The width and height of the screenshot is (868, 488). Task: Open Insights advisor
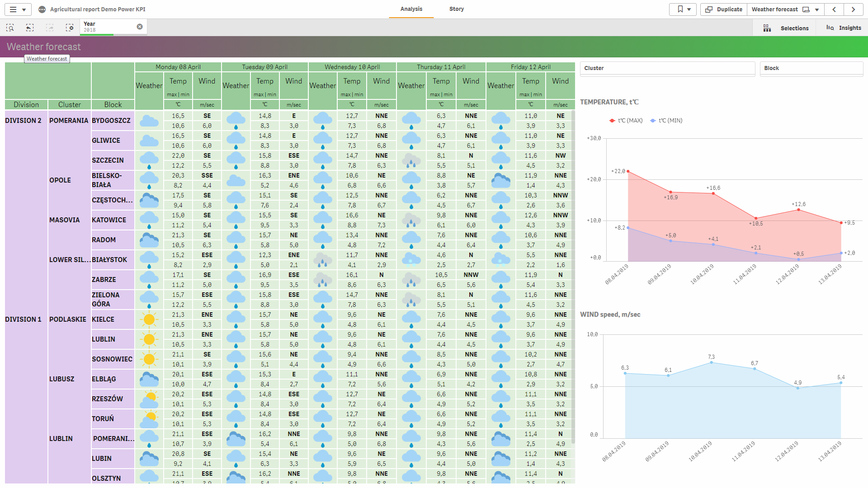click(844, 28)
